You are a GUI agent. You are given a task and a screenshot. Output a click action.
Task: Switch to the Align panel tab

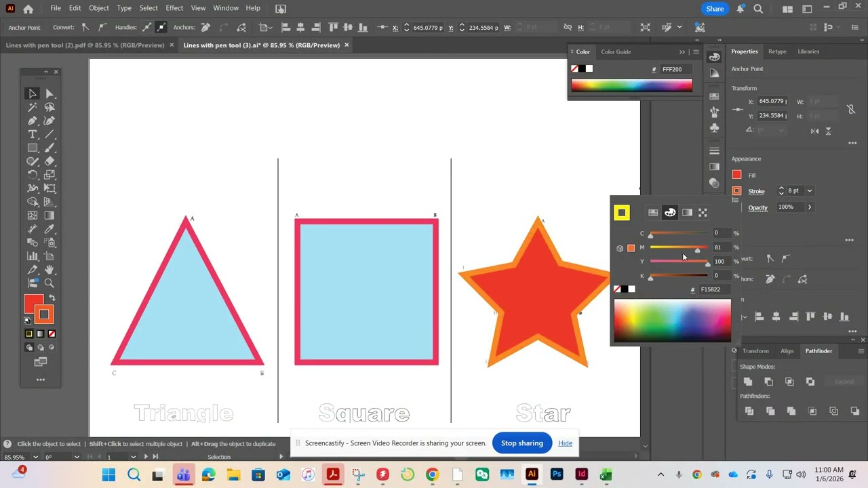coord(787,350)
